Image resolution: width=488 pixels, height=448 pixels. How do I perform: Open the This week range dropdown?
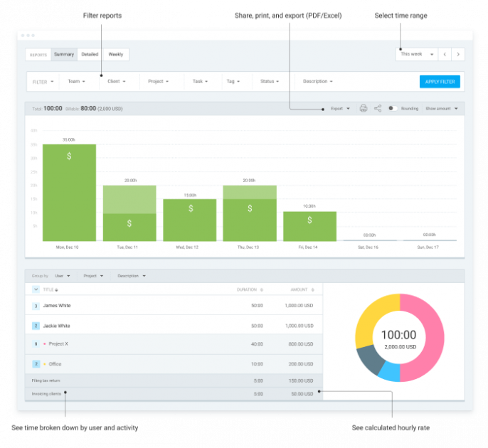(x=417, y=54)
